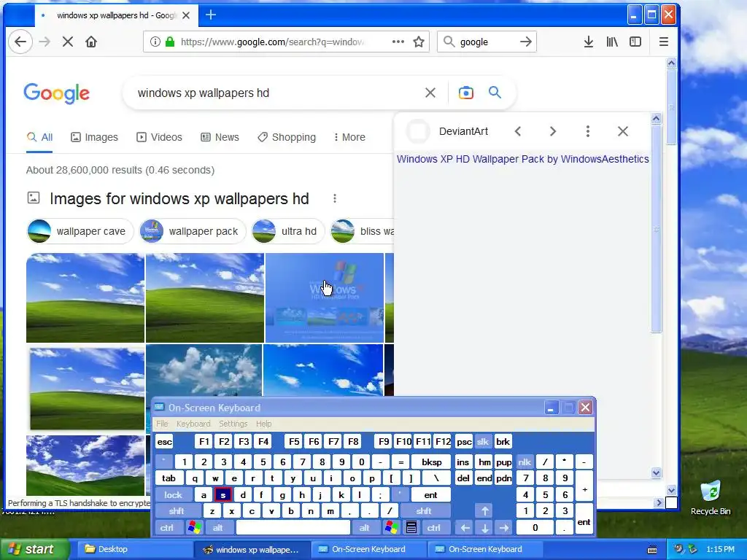Open the Keyboard menu of On-Screen Keyboard

193,424
